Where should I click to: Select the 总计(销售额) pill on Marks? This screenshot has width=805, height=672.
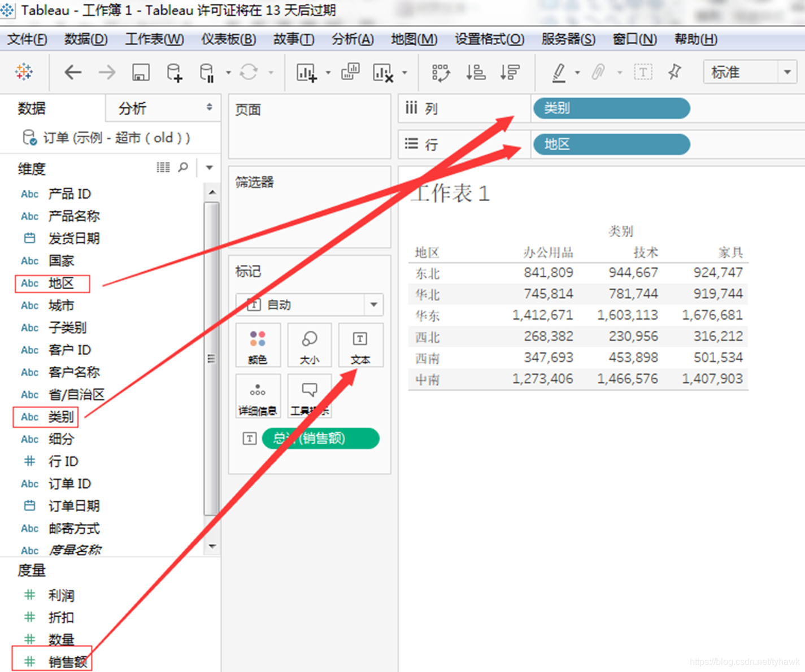[x=320, y=438]
